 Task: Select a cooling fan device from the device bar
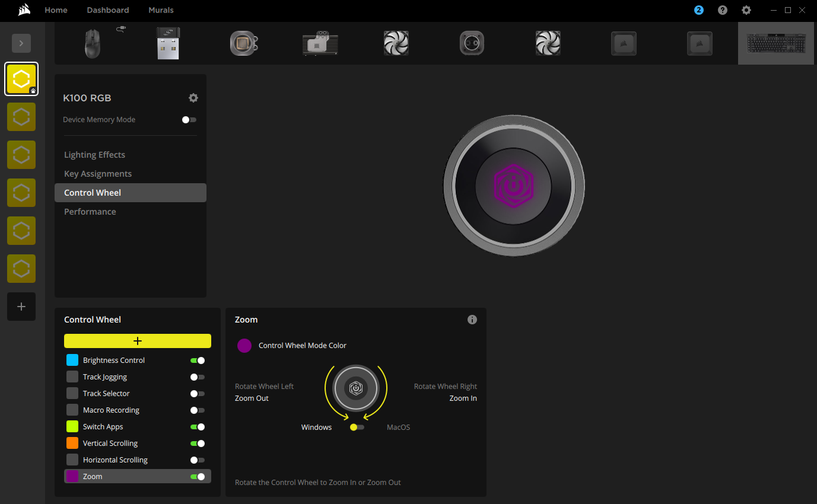pos(396,43)
